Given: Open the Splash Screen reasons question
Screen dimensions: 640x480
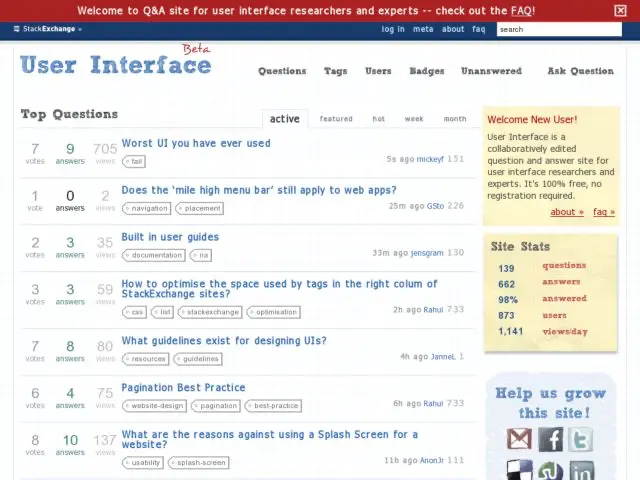Looking at the screenshot, I should pyautogui.click(x=269, y=439).
